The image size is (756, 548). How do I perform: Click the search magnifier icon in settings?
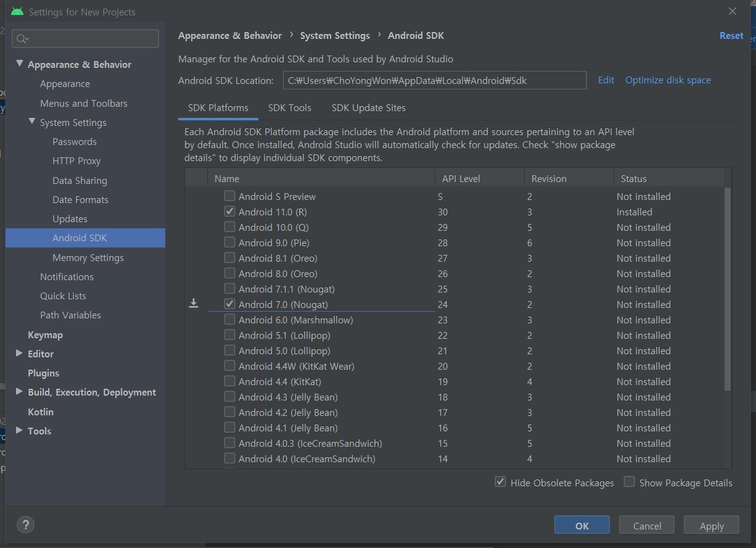click(22, 39)
